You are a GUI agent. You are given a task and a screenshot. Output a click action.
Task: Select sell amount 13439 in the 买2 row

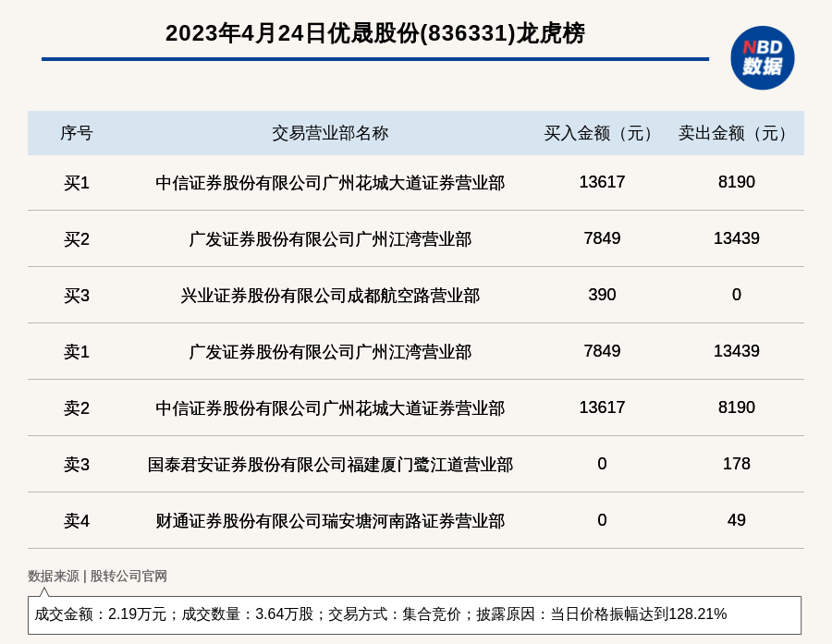(736, 238)
